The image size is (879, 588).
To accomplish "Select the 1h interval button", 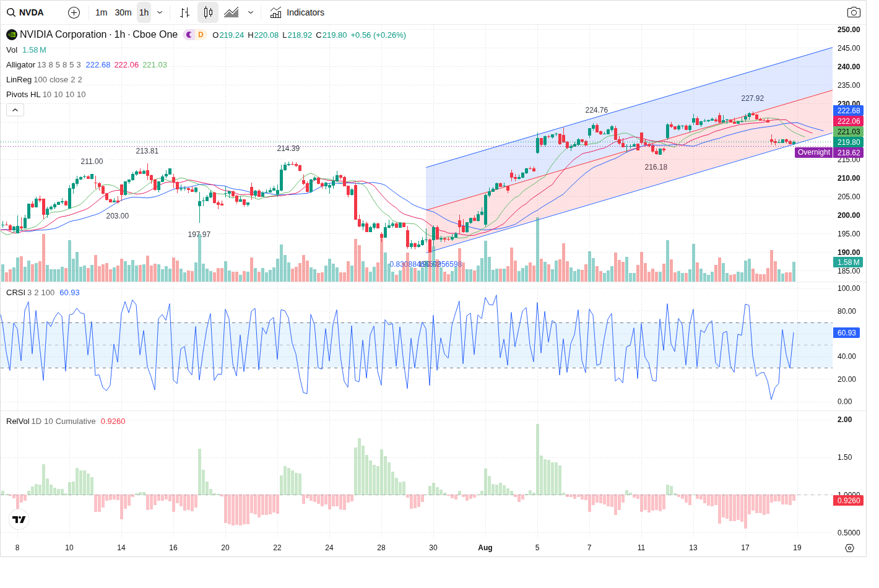I will click(x=144, y=12).
